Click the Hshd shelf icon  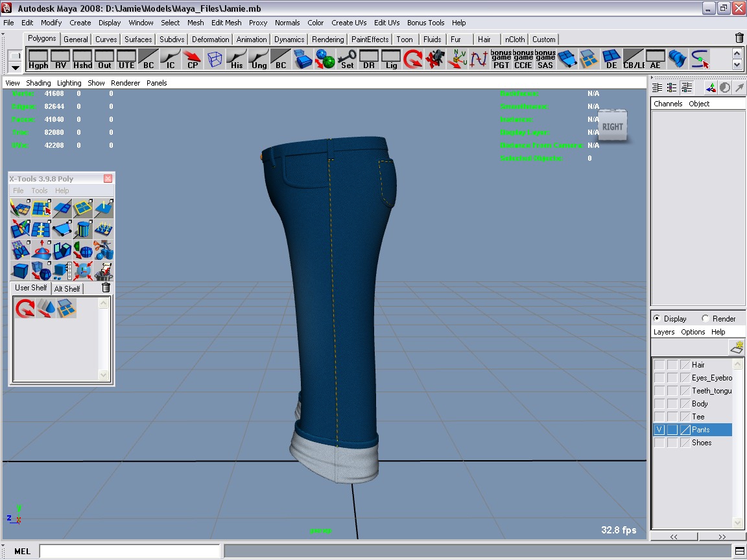(82, 60)
